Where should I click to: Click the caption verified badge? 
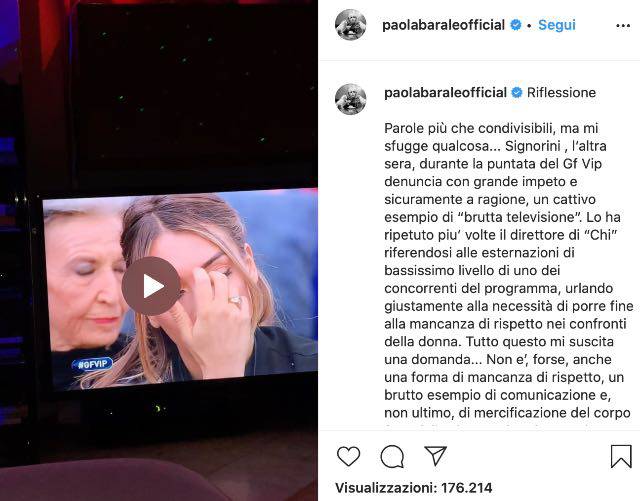pyautogui.click(x=517, y=93)
